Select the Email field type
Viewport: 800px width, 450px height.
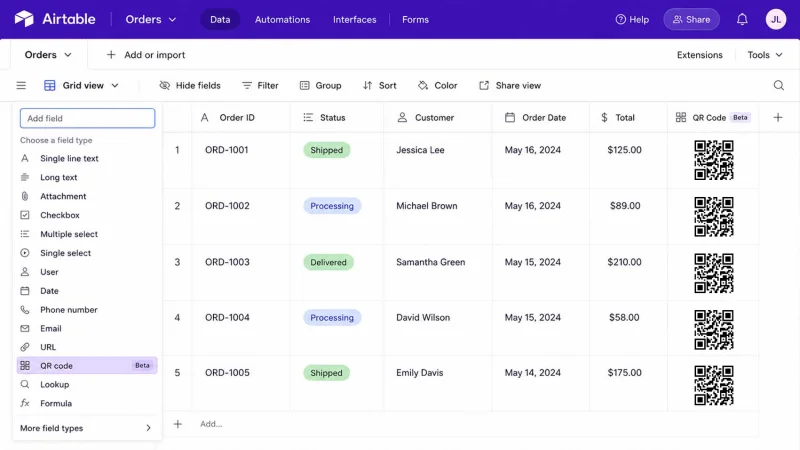[87, 329]
